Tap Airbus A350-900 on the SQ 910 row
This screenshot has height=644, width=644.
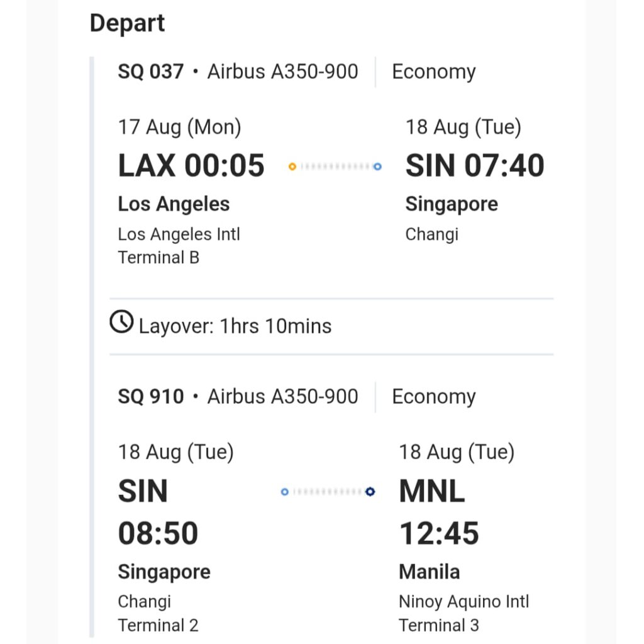(283, 397)
